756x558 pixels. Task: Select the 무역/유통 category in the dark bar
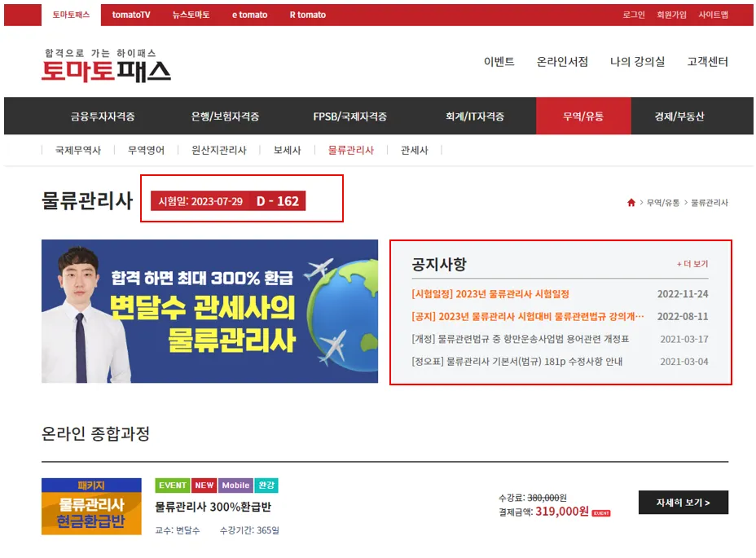coord(583,116)
